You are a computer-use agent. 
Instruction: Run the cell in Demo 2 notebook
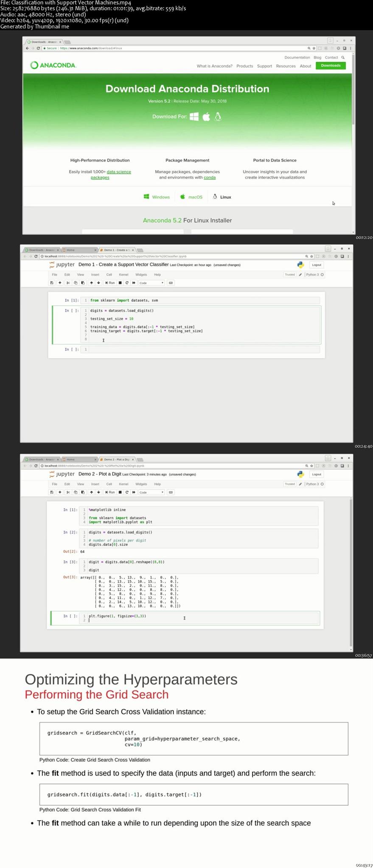[110, 492]
